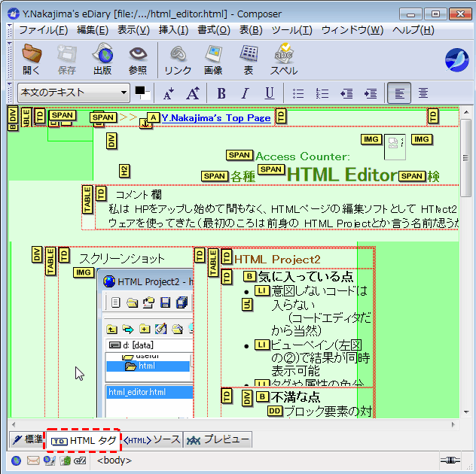The width and height of the screenshot is (476, 474).
Task: Toggle bold formatting
Action: tap(221, 93)
